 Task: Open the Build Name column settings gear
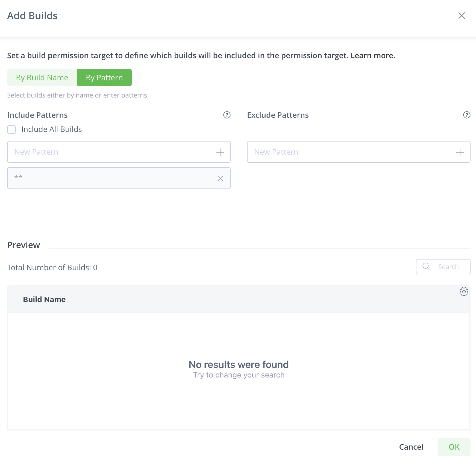[x=463, y=292]
